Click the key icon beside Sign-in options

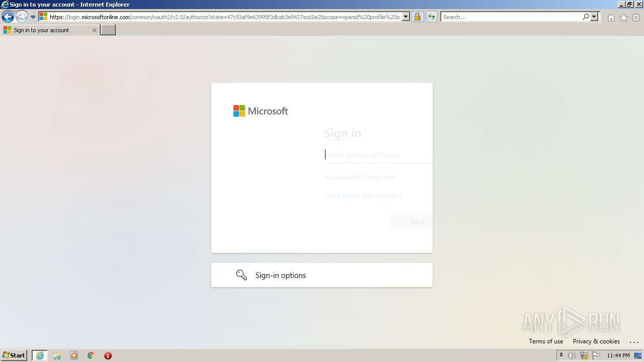tap(242, 275)
